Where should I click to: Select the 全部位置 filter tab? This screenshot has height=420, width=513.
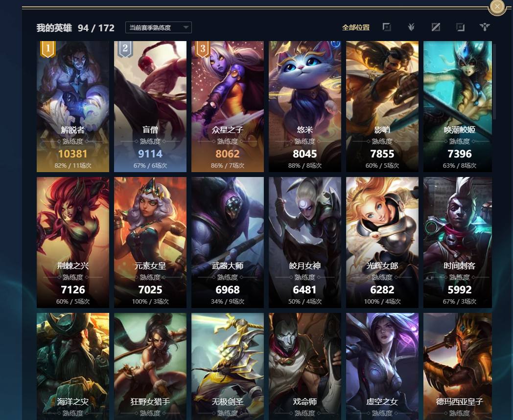pos(356,27)
